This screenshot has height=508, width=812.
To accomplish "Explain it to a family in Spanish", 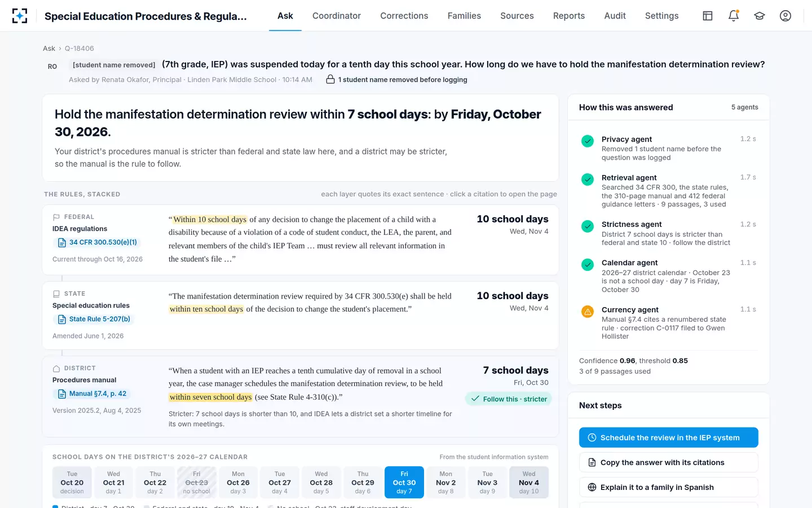I will (x=668, y=487).
